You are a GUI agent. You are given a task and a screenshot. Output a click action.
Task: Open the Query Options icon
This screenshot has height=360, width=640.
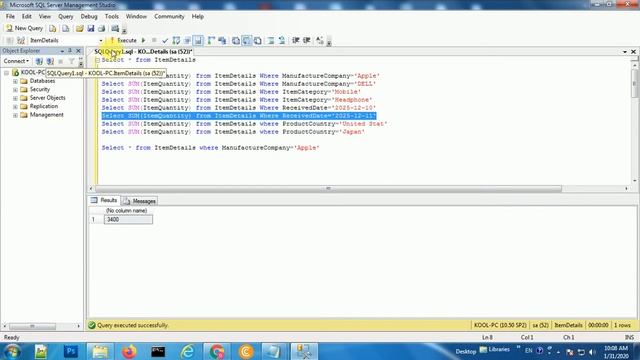tap(187, 40)
